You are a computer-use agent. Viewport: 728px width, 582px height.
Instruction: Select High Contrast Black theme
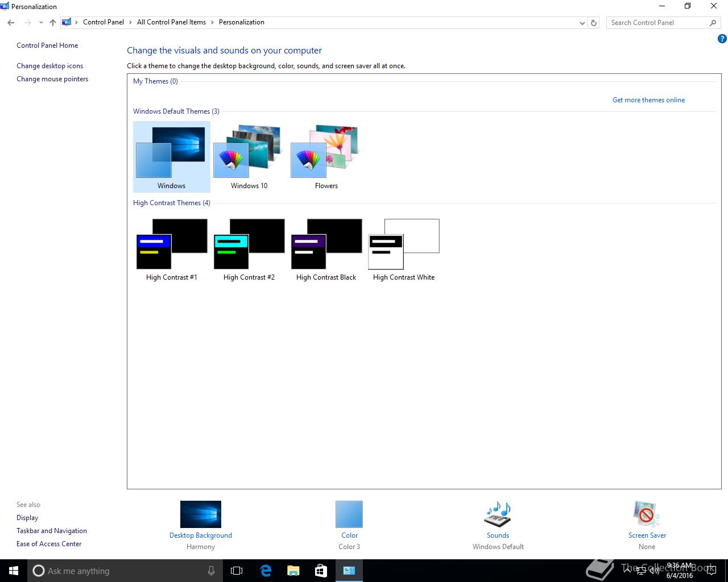326,250
